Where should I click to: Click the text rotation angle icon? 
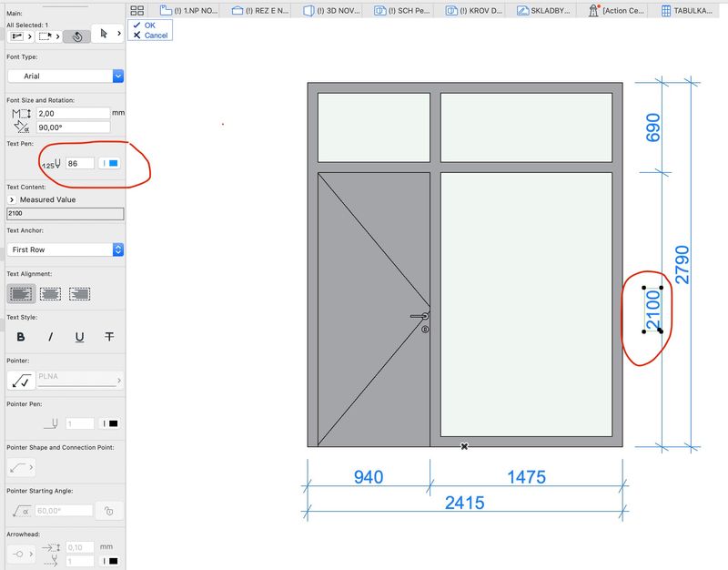pyautogui.click(x=21, y=127)
